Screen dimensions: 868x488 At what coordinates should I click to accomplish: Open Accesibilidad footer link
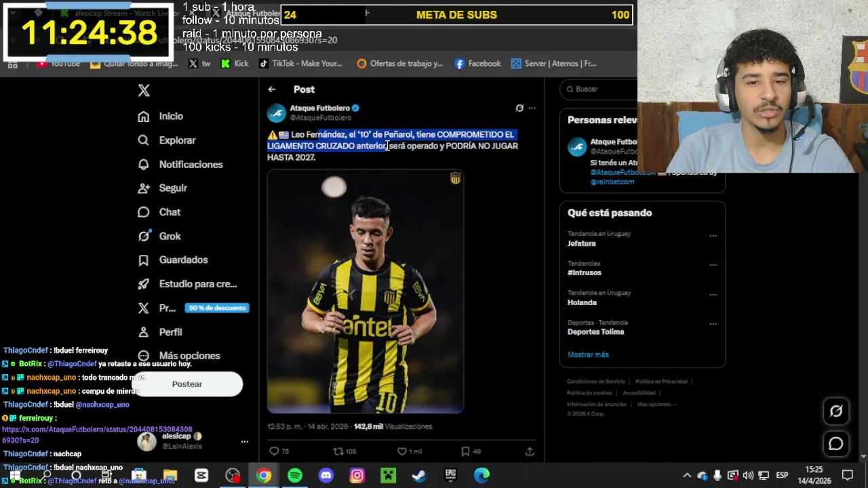tap(639, 393)
